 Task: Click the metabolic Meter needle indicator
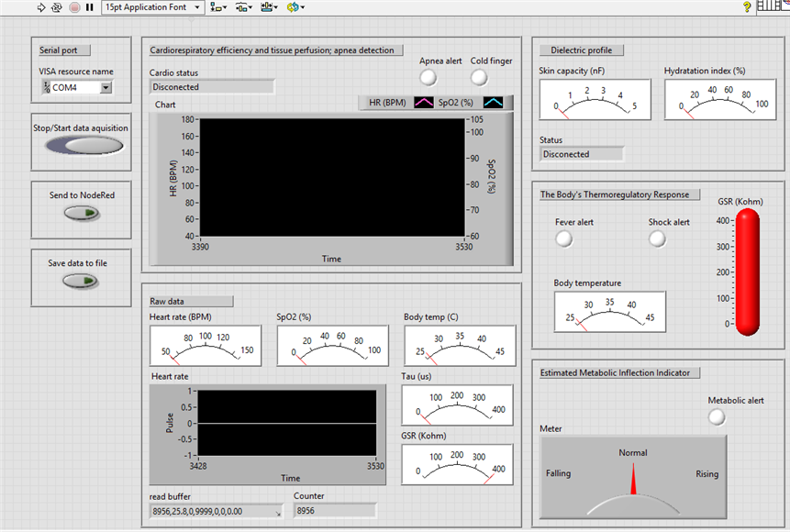click(633, 478)
